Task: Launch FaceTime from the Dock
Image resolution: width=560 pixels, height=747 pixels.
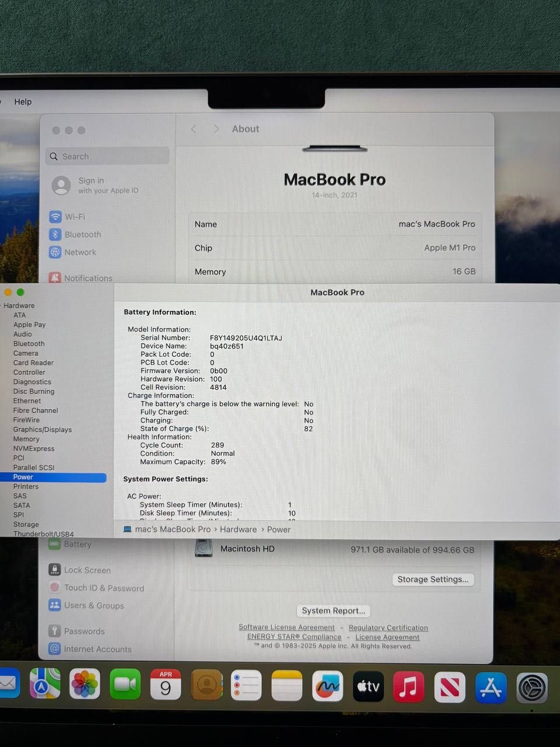Action: click(125, 684)
